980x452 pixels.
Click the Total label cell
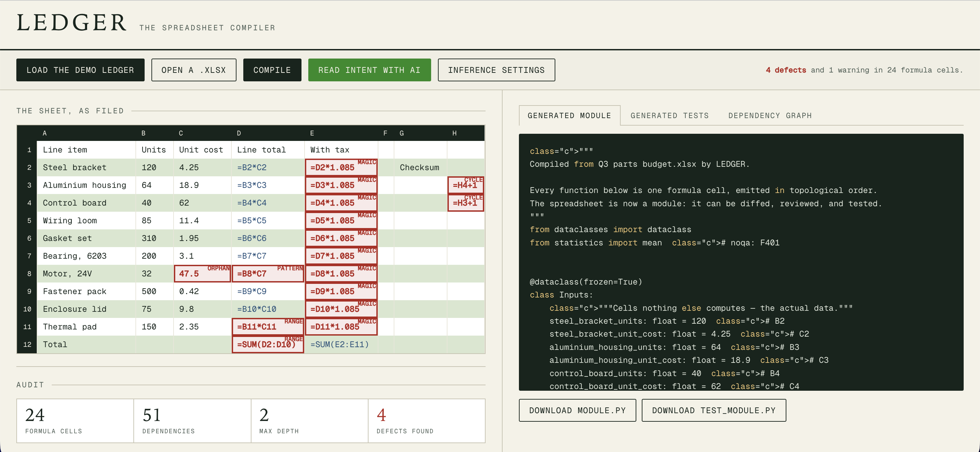pyautogui.click(x=86, y=344)
